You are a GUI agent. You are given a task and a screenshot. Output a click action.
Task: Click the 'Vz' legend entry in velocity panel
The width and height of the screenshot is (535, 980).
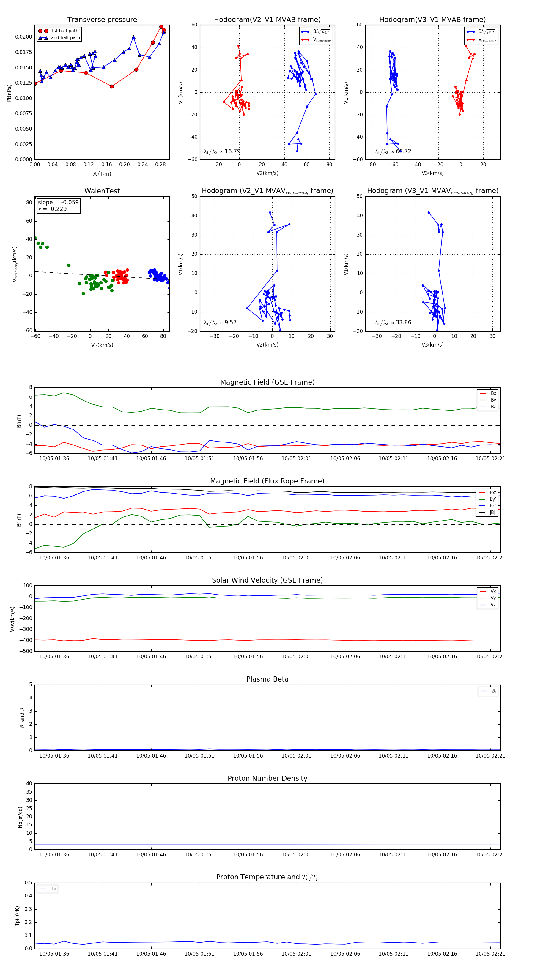coord(488,605)
